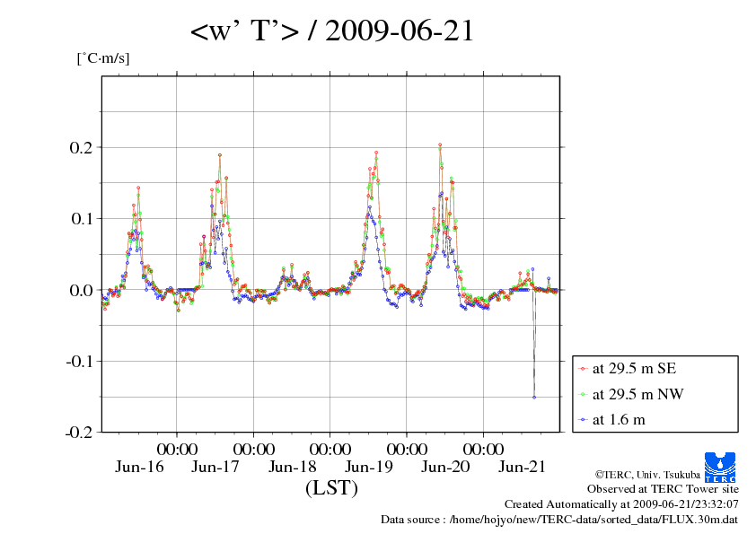Click the "©TERC, Univ. Tsukuba" credit
The width and height of the screenshot is (756, 534).
tap(647, 475)
